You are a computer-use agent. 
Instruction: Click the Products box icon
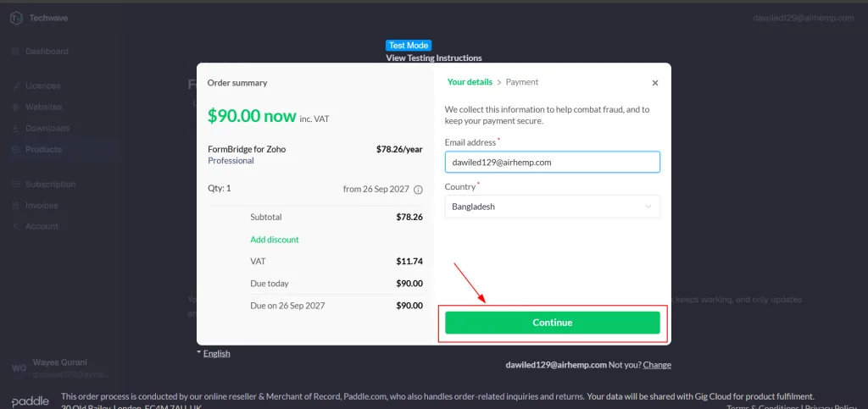(x=15, y=149)
